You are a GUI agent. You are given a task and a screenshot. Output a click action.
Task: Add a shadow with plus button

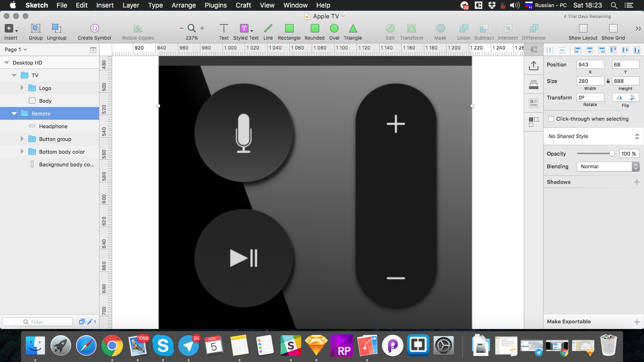pos(636,182)
